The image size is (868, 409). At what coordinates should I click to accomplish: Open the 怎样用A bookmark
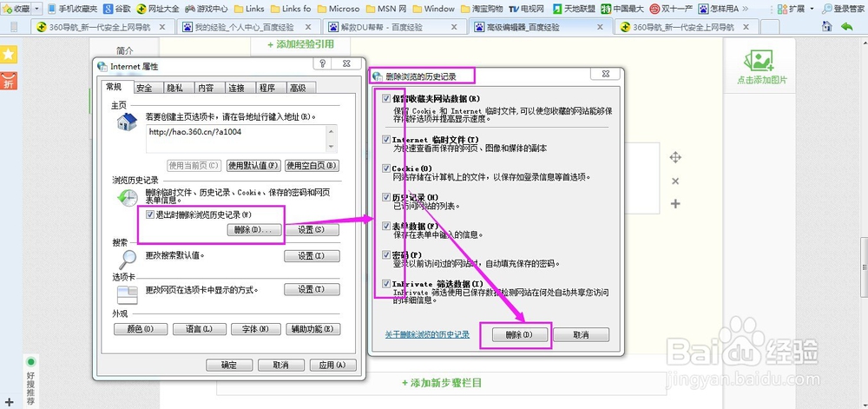click(x=719, y=9)
